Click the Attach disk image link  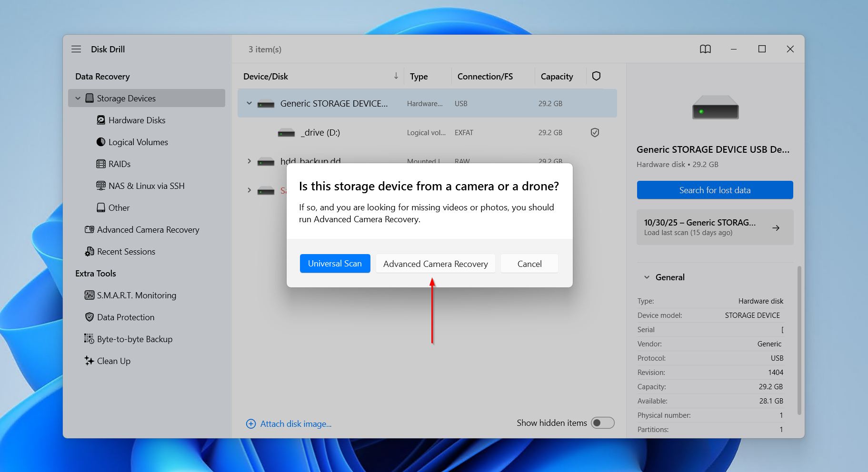tap(295, 423)
